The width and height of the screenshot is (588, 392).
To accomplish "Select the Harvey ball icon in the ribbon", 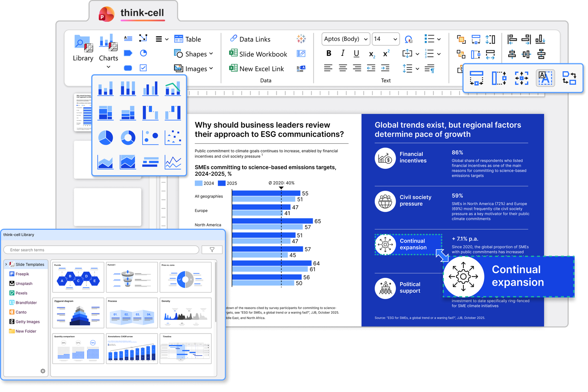I will tap(143, 53).
